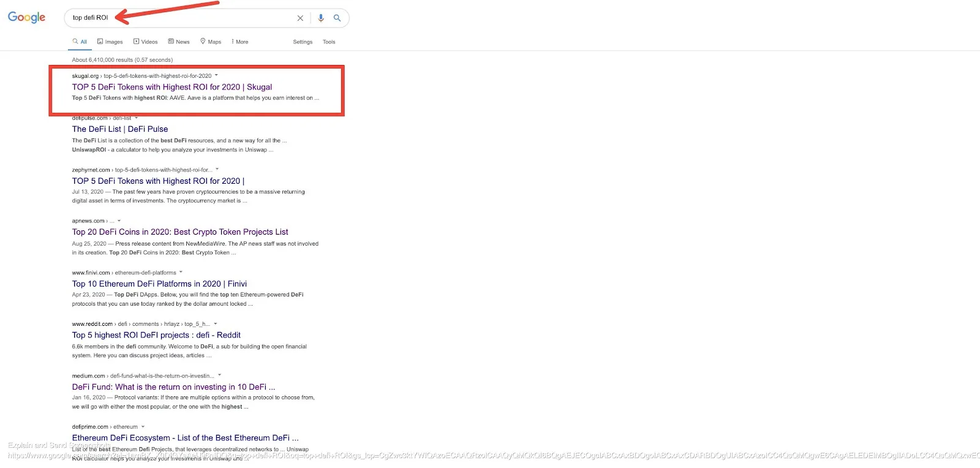Click the '6.6k members in the defi community' snippet
Image resolution: width=980 pixels, height=468 pixels.
click(189, 351)
